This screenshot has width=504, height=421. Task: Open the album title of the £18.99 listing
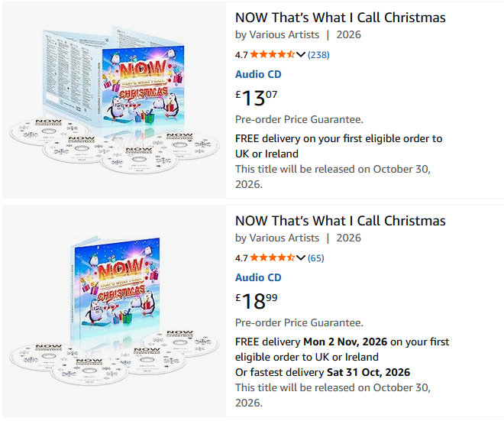point(340,221)
